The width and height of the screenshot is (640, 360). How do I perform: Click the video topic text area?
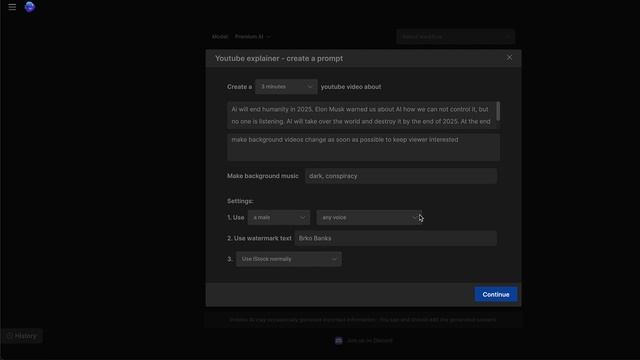click(x=363, y=115)
